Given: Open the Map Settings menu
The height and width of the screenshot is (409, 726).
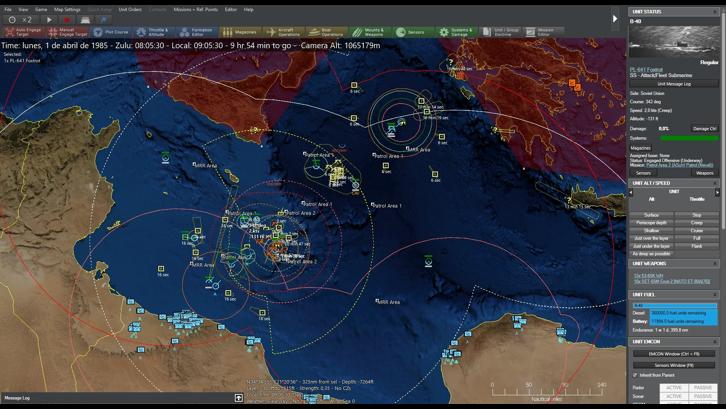Looking at the screenshot, I should coord(67,9).
